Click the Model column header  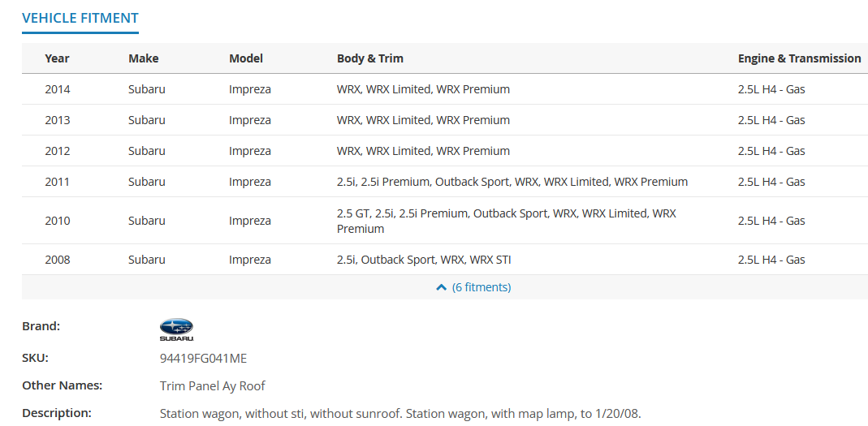click(246, 58)
